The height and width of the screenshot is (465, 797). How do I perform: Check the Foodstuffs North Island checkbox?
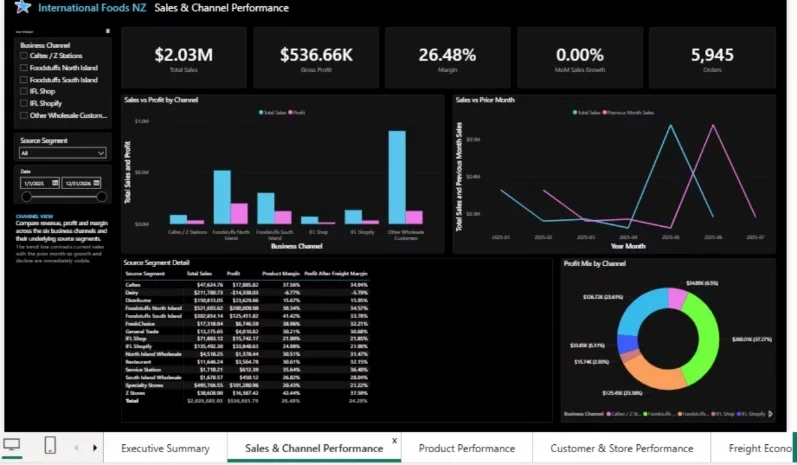click(23, 68)
